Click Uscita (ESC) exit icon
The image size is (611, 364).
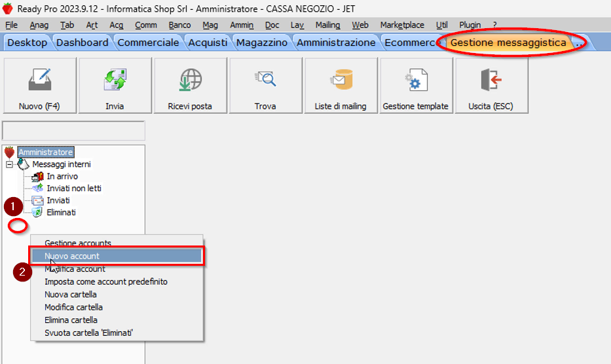(x=491, y=79)
